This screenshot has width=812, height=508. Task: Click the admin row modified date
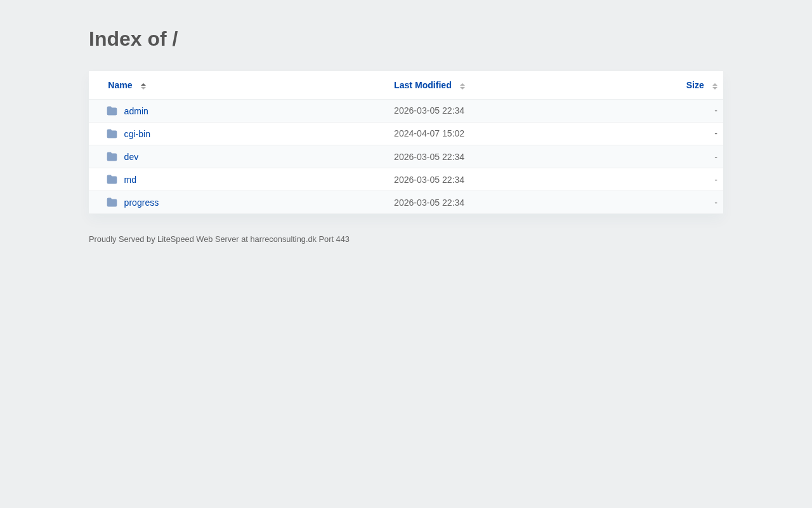429,110
